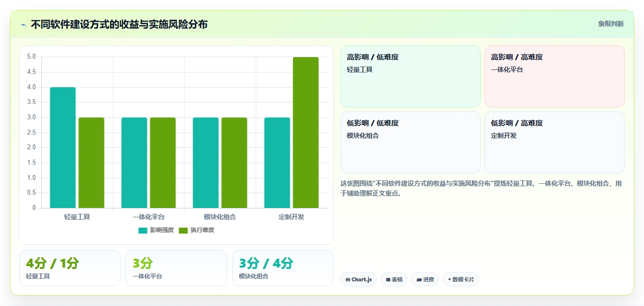Click the x-axis label 一体化平台

[149, 217]
